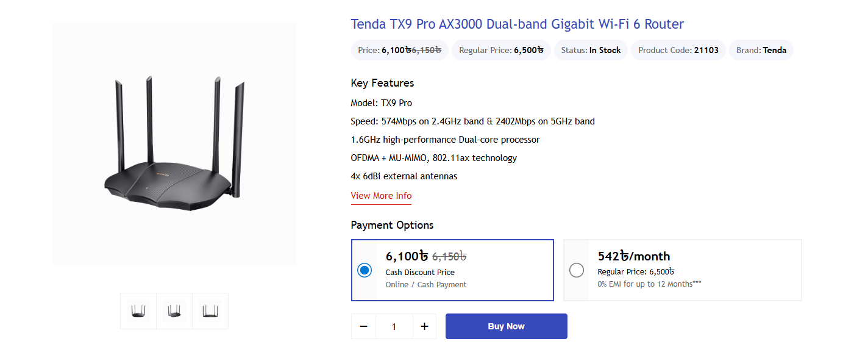Click the Buy Now button
868x358 pixels.
pyautogui.click(x=506, y=326)
